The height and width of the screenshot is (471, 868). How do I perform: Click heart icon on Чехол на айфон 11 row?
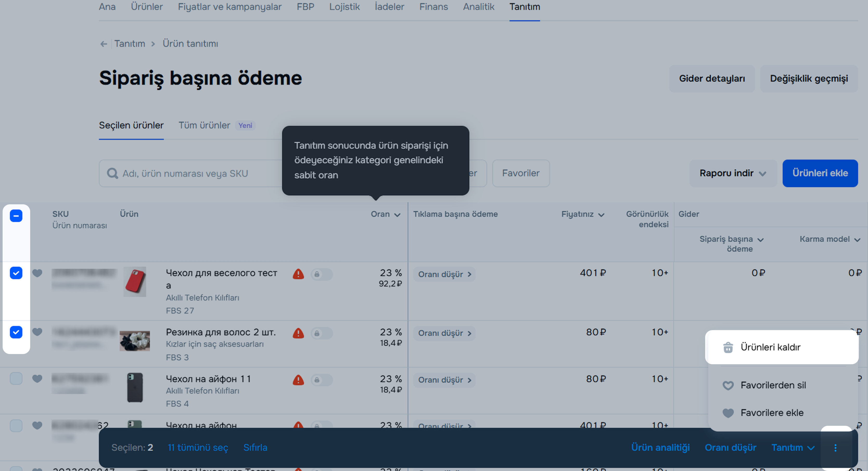point(37,379)
